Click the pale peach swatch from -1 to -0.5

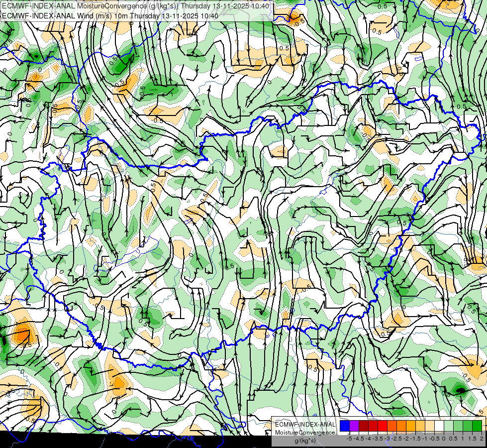(x=430, y=426)
